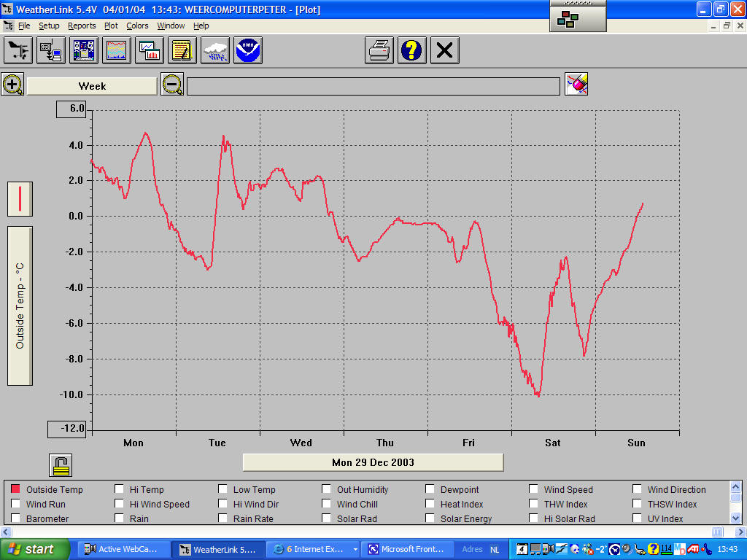
Task: Toggle the padlock icon below the graph
Action: [61, 464]
